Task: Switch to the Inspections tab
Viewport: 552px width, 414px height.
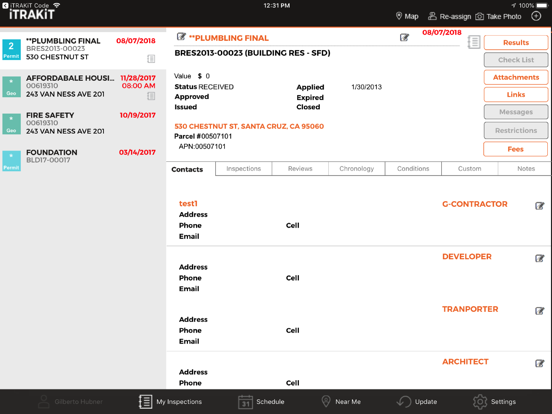Action: [244, 169]
